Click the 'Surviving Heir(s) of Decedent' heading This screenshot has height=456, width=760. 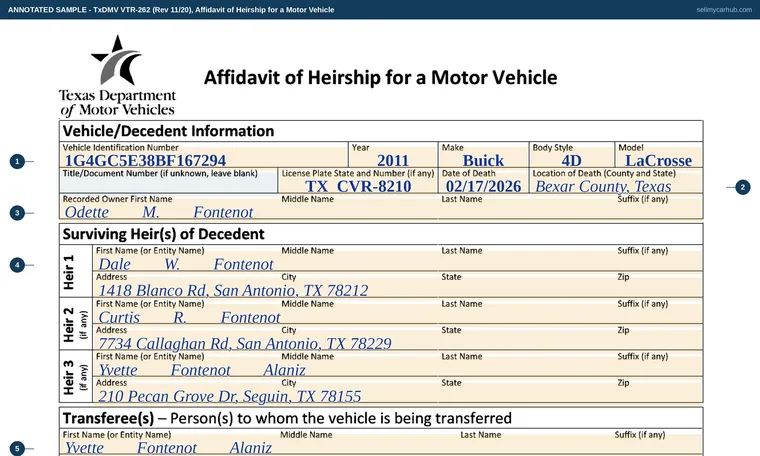[163, 234]
